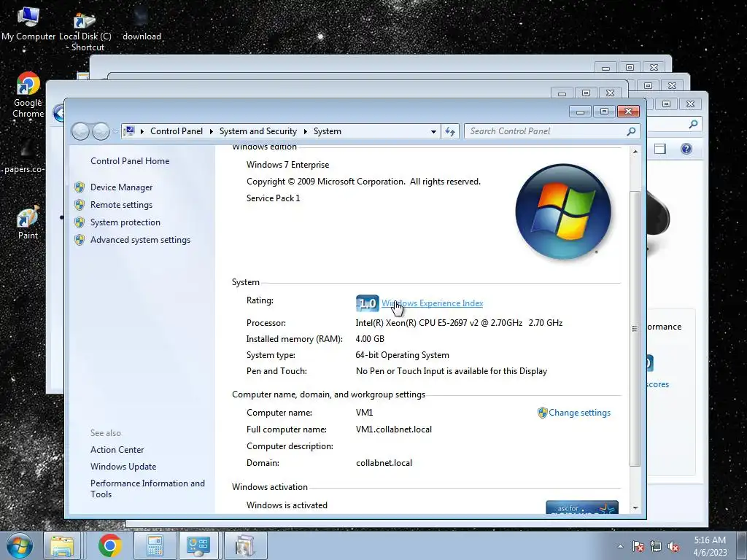Viewport: 747px width, 560px height.
Task: Expand the arrow after Control Panel breadcrumb
Action: click(211, 131)
